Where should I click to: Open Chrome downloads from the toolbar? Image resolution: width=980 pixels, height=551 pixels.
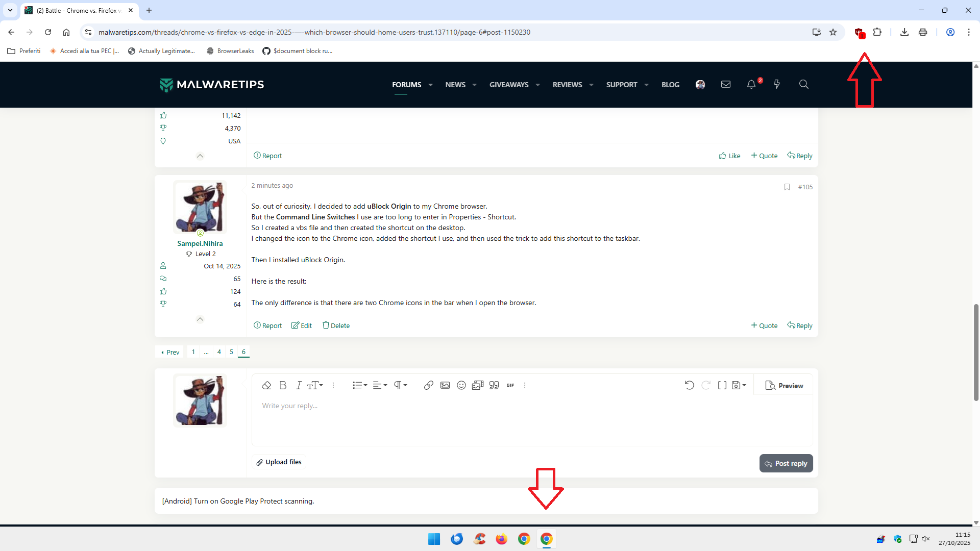(904, 32)
